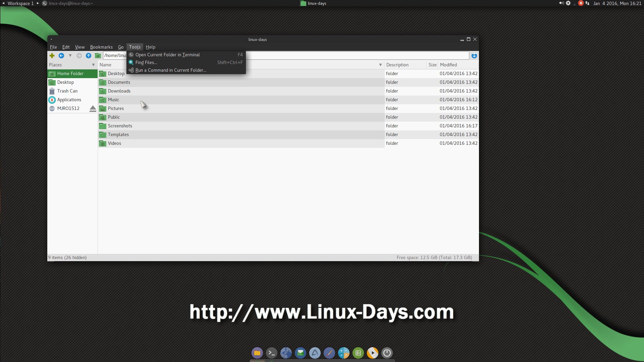The height and width of the screenshot is (362, 644).
Task: Click the green New Tab plus icon
Action: 52,56
